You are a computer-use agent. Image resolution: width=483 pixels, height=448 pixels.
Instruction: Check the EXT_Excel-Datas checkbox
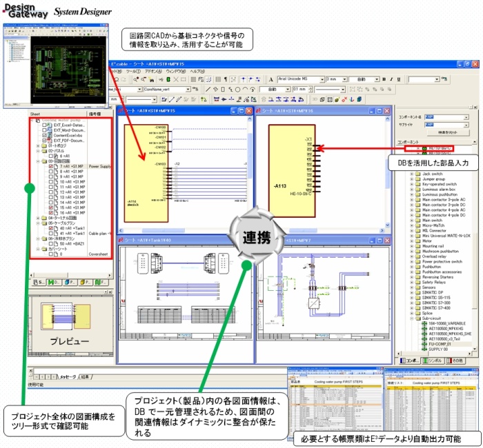point(45,125)
